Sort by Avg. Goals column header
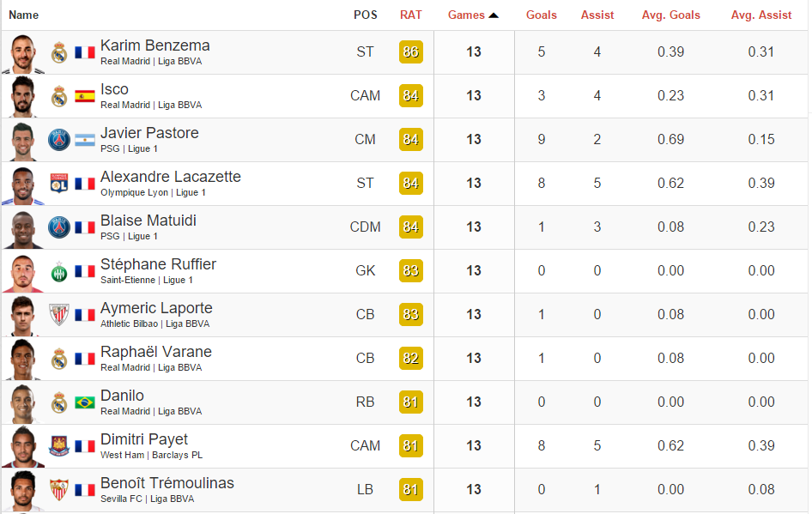Image resolution: width=812 pixels, height=514 pixels. coord(670,15)
